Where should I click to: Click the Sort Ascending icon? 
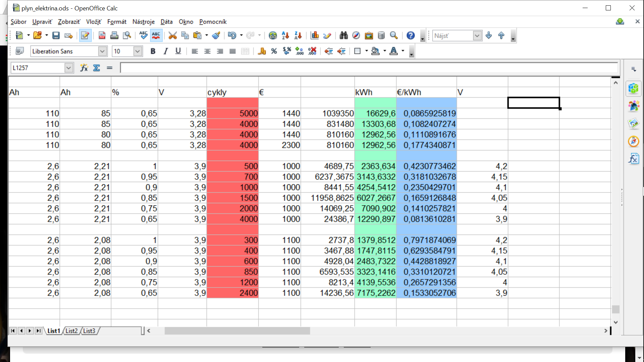pyautogui.click(x=285, y=36)
